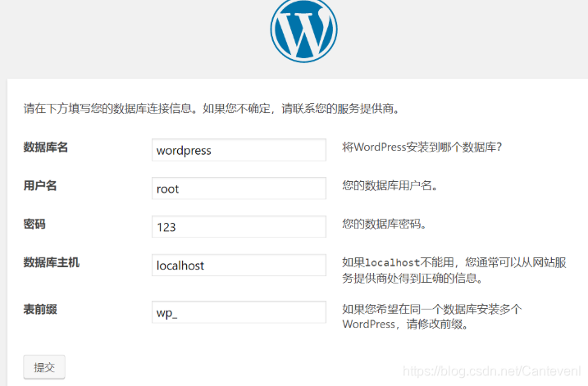Click the 数据库名 label
This screenshot has width=588, height=386.
[x=46, y=148]
